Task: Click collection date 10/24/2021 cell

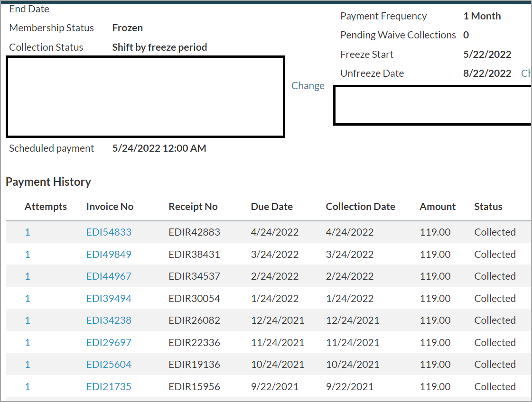Action: coord(353,365)
